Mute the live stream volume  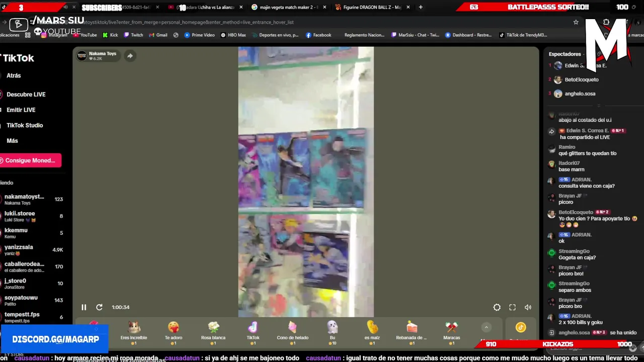point(528,307)
